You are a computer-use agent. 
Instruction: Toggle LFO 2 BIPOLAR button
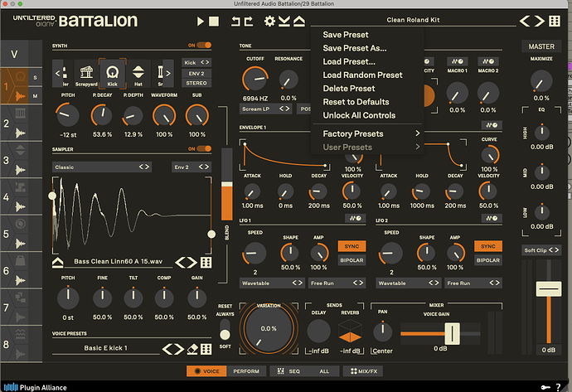(488, 260)
